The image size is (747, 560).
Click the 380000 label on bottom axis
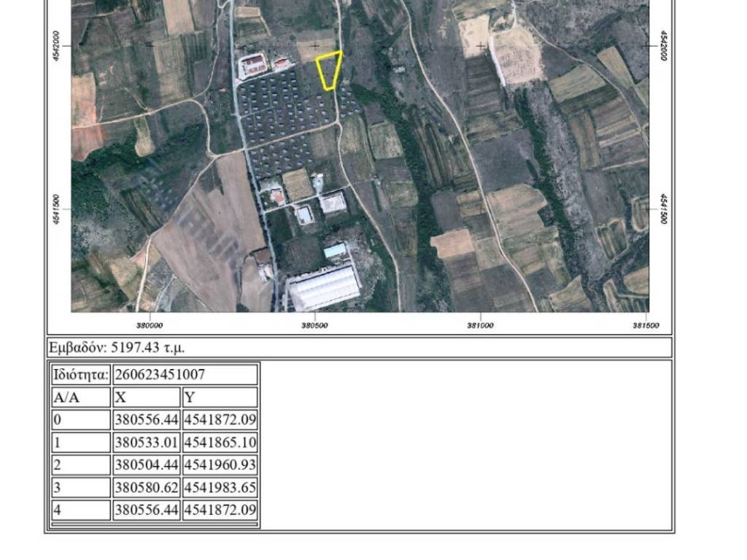pos(150,325)
